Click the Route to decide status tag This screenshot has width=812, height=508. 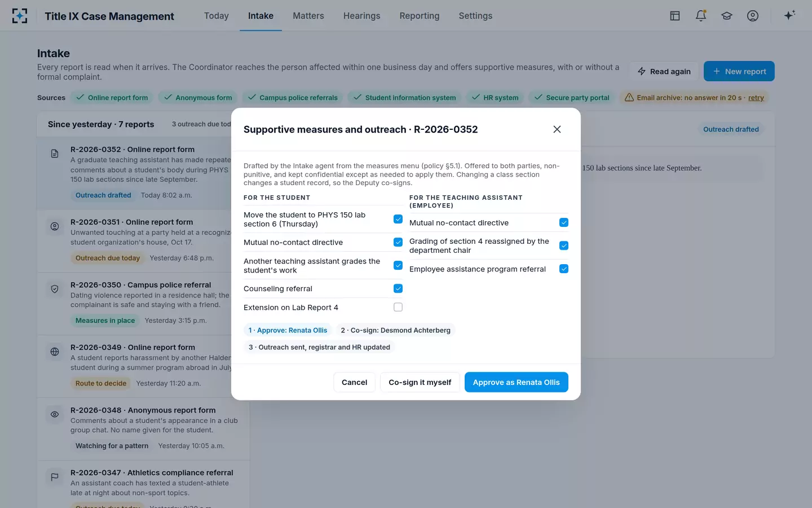click(x=101, y=383)
